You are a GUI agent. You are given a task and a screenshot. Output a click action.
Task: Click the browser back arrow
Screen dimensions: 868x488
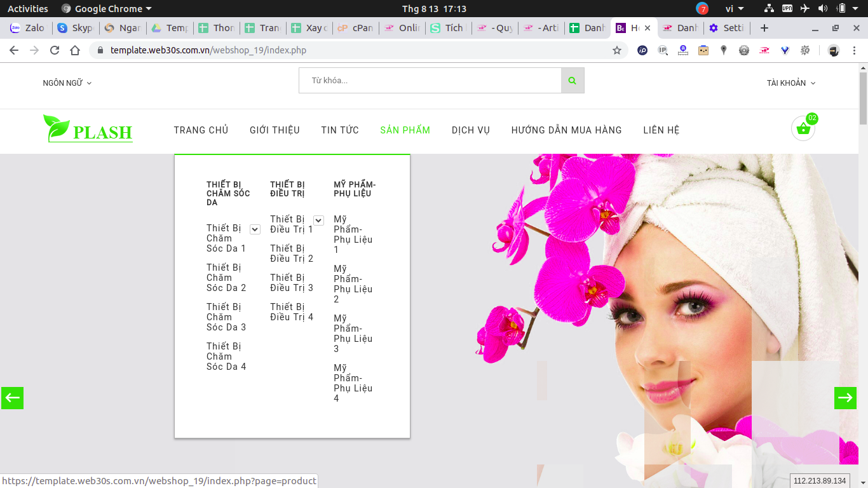[x=14, y=50]
